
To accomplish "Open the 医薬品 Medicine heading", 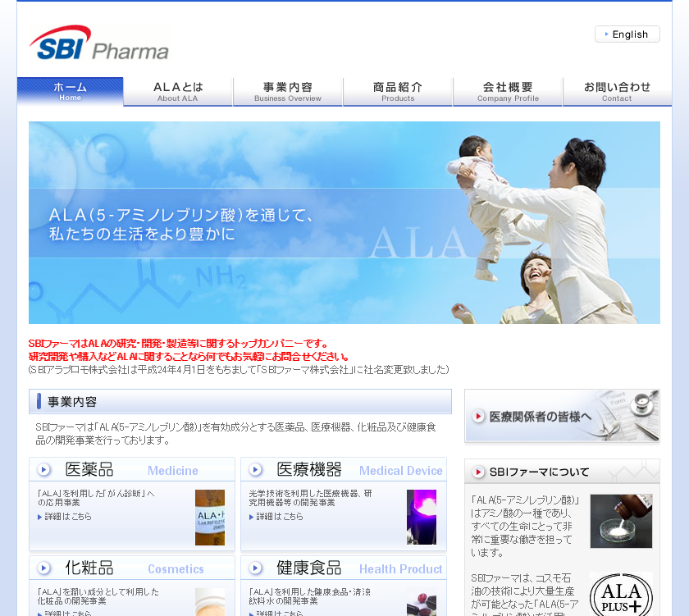I will (x=132, y=469).
